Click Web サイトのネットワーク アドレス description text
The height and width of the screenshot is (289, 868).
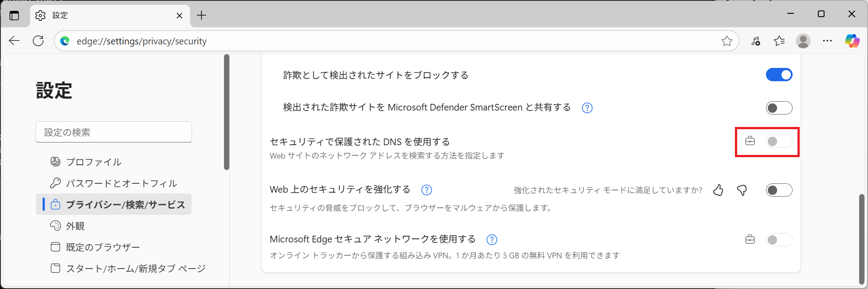[387, 156]
